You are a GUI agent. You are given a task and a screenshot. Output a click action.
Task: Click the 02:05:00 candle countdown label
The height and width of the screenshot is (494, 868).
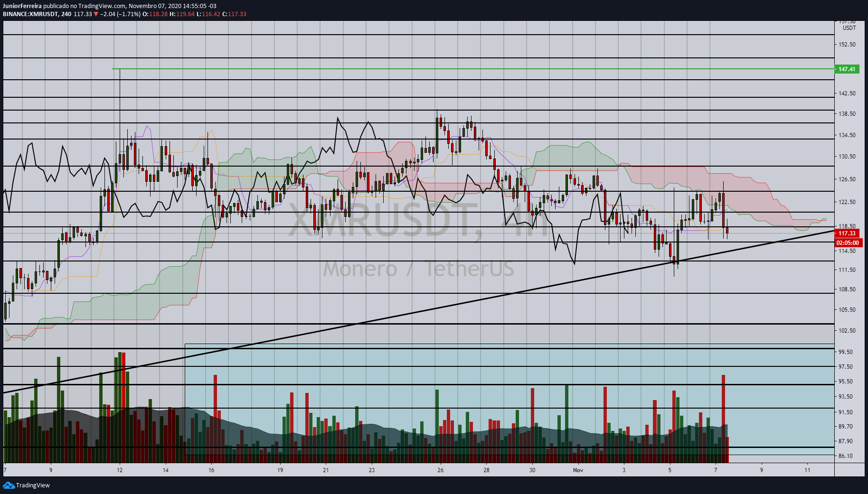pyautogui.click(x=848, y=243)
